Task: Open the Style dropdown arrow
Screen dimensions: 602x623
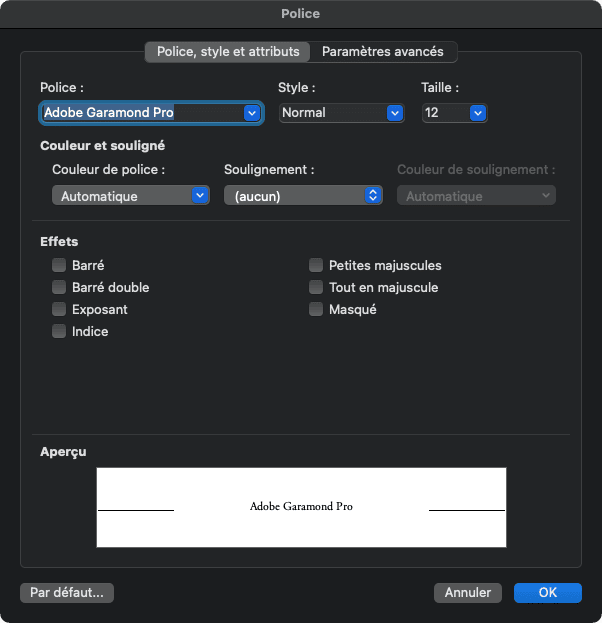Action: [395, 113]
